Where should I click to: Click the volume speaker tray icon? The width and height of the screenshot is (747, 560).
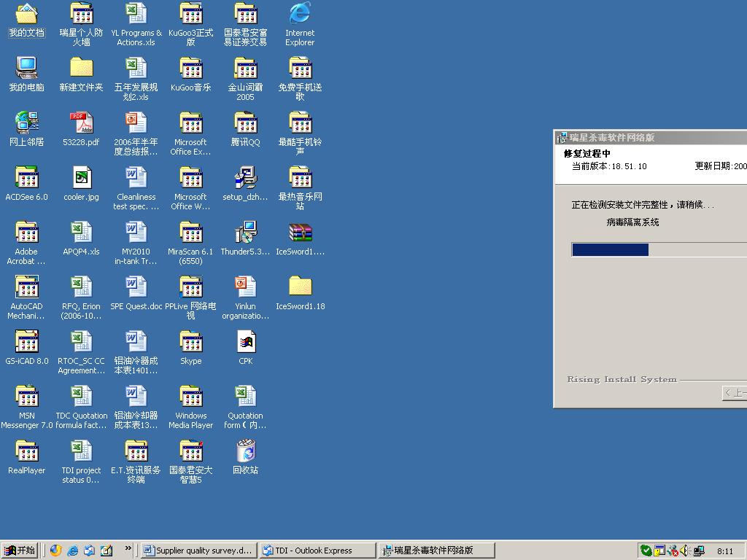[685, 551]
